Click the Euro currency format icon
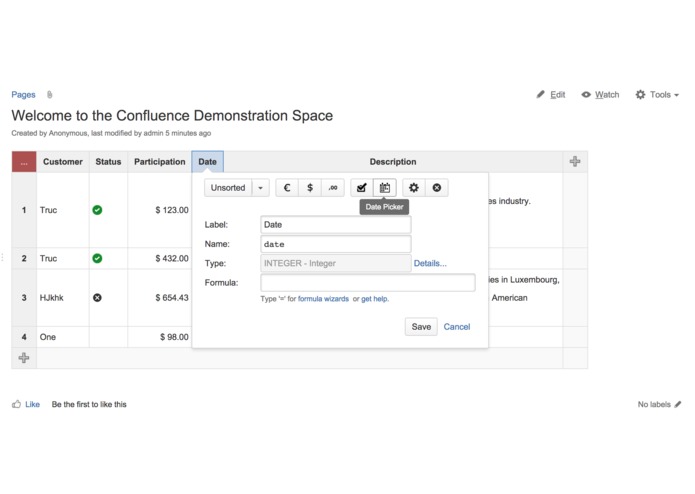The width and height of the screenshot is (695, 494). pos(287,188)
